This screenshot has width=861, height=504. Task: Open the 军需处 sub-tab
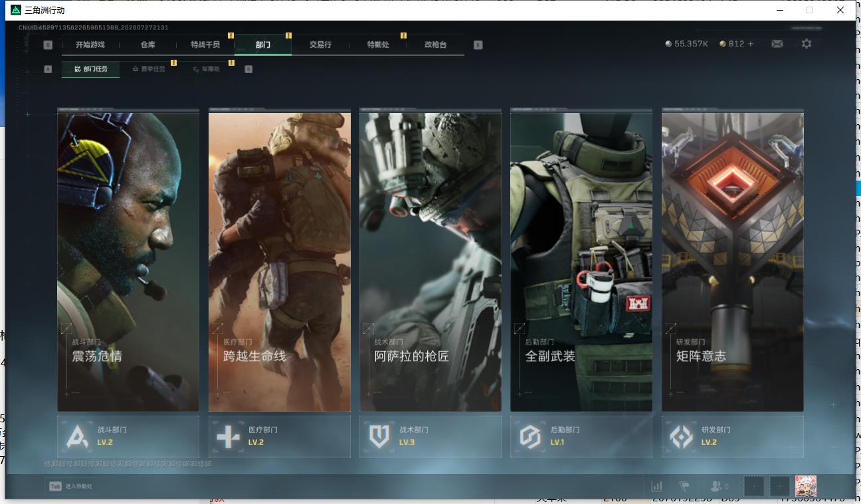click(x=206, y=69)
